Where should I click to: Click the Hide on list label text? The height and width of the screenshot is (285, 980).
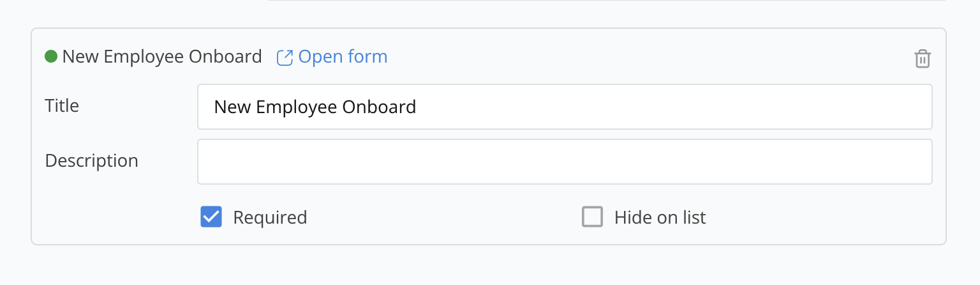click(x=660, y=218)
